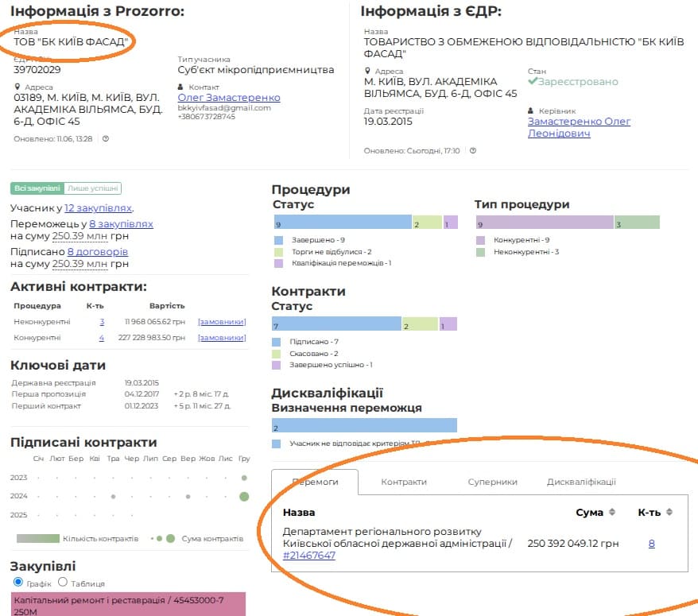Click the map pin icon in Prozorro address
Image resolution: width=698 pixels, height=616 pixels.
(17, 87)
